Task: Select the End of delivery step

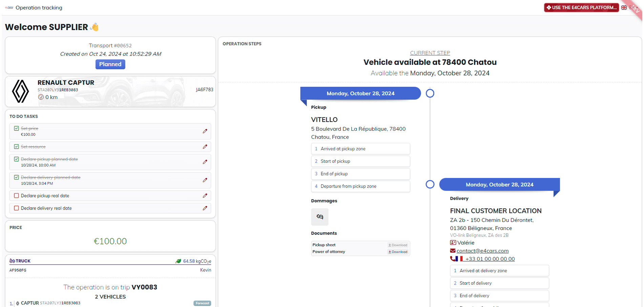Action: [499, 295]
